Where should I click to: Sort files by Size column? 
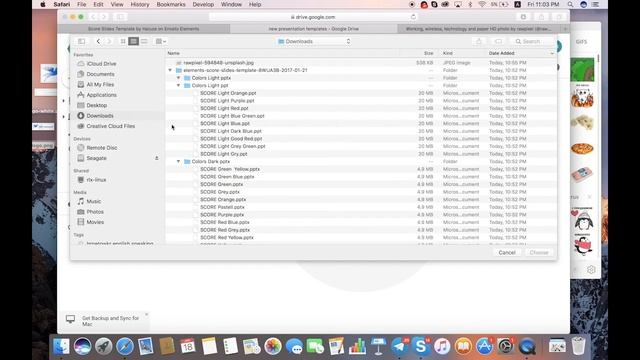[x=428, y=53]
